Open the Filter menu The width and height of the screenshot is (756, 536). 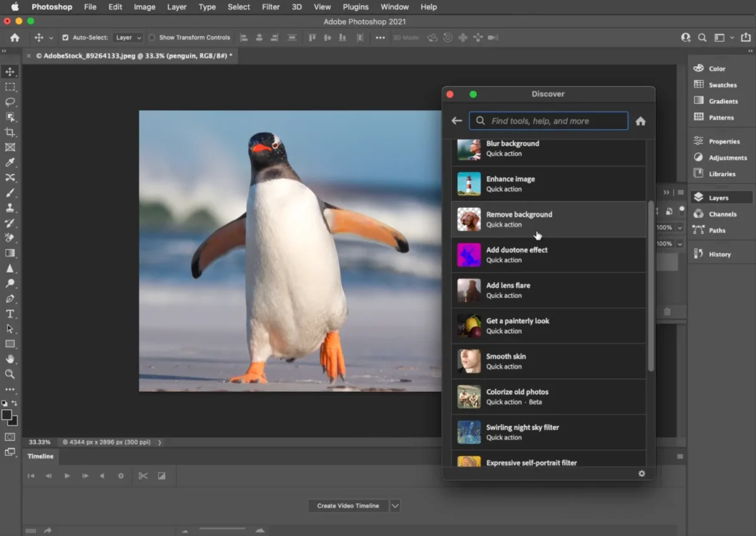pos(271,7)
